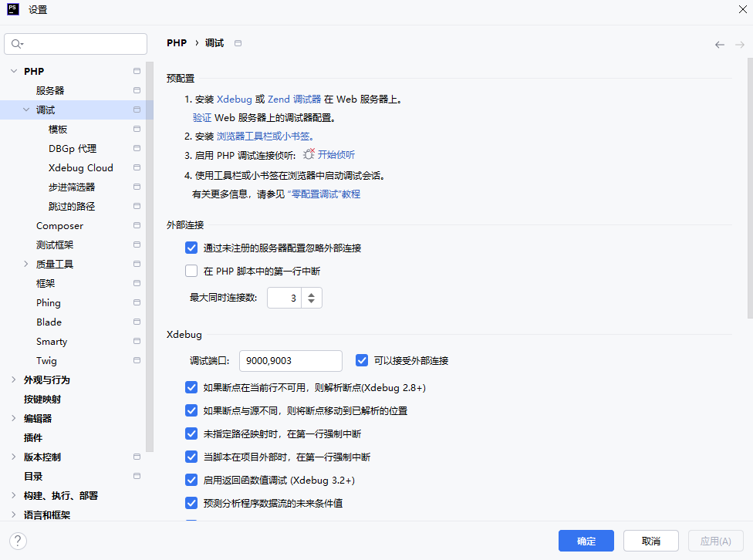This screenshot has width=753, height=560.
Task: Click the search magnifier icon in settings
Action: click(17, 44)
